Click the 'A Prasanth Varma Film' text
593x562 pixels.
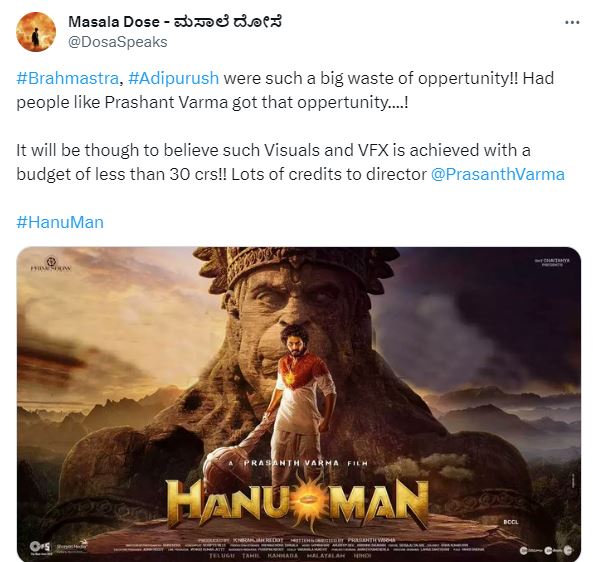pyautogui.click(x=298, y=463)
